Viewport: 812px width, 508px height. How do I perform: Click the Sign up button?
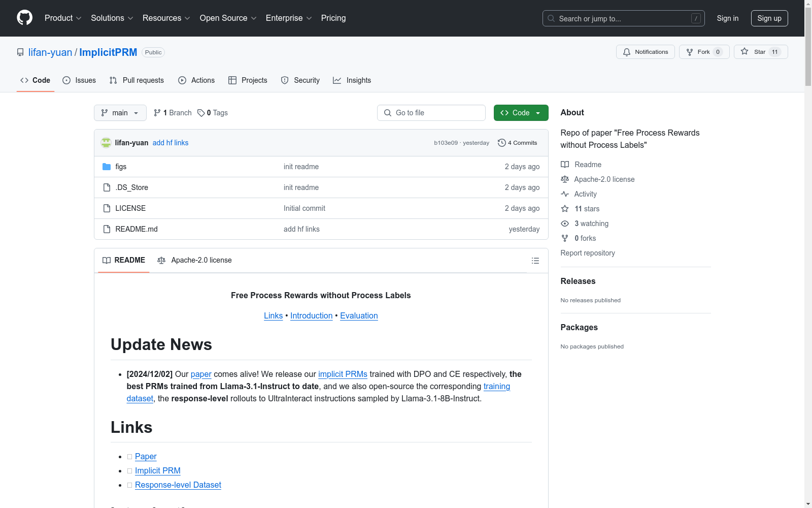(x=769, y=18)
